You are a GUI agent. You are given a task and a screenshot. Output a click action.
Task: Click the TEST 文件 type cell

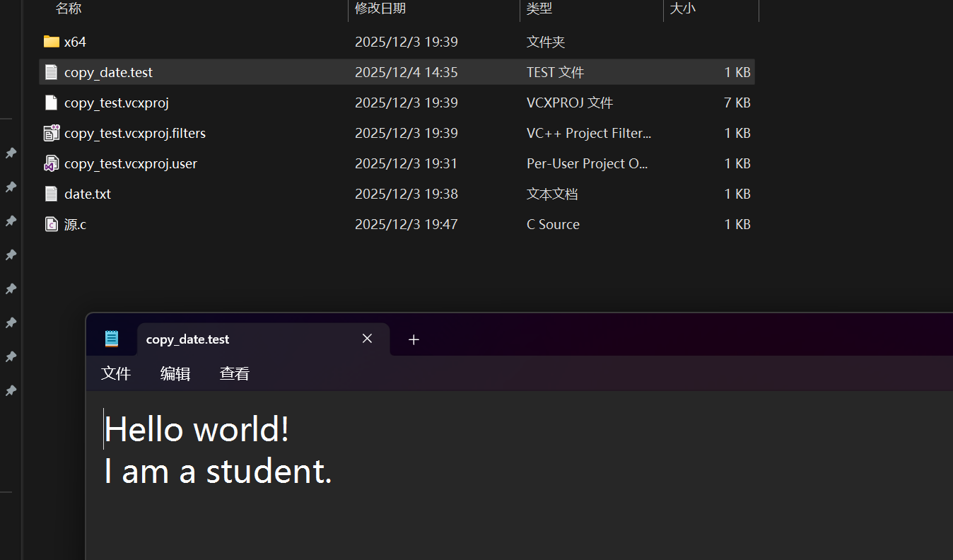[556, 72]
